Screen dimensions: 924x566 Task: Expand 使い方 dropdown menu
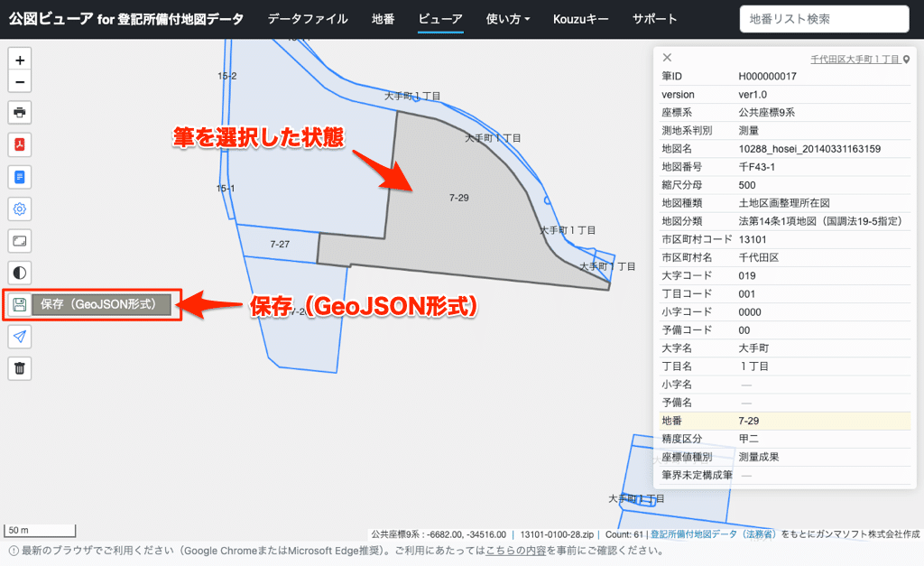click(508, 19)
